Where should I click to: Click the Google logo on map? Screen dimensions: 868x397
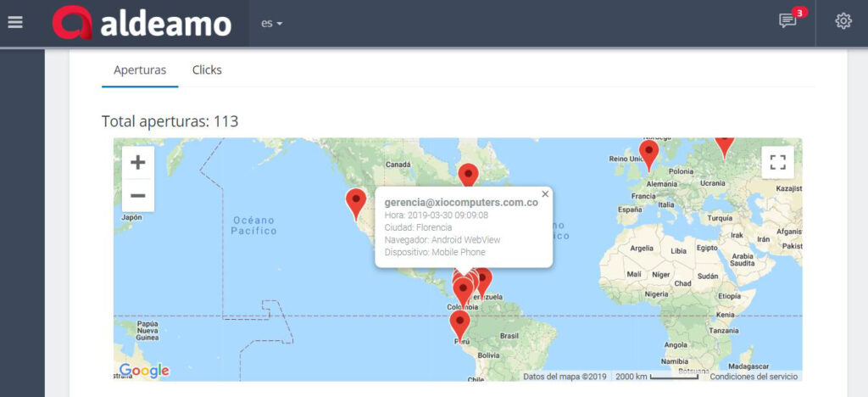144,371
